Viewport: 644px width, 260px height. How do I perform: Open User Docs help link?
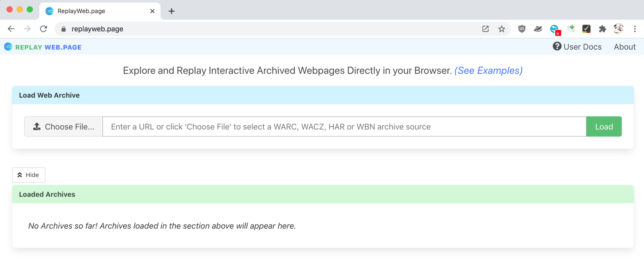click(x=577, y=47)
